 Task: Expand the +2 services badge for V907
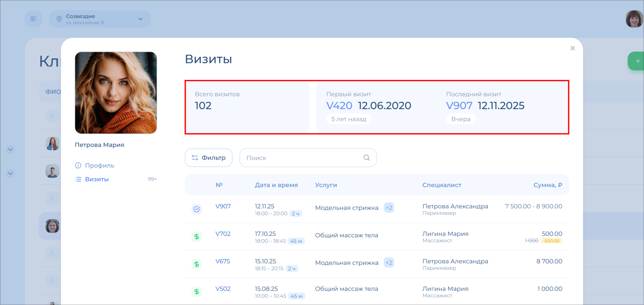pyautogui.click(x=389, y=208)
